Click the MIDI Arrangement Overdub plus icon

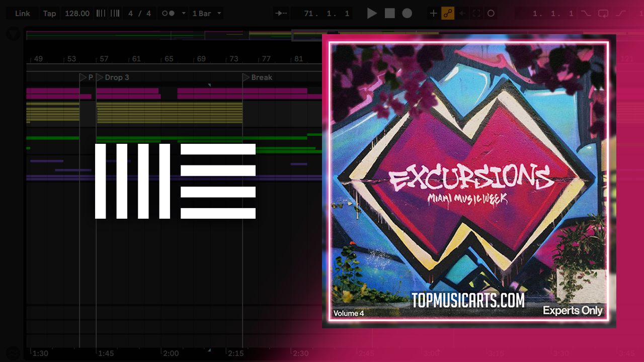tap(433, 14)
